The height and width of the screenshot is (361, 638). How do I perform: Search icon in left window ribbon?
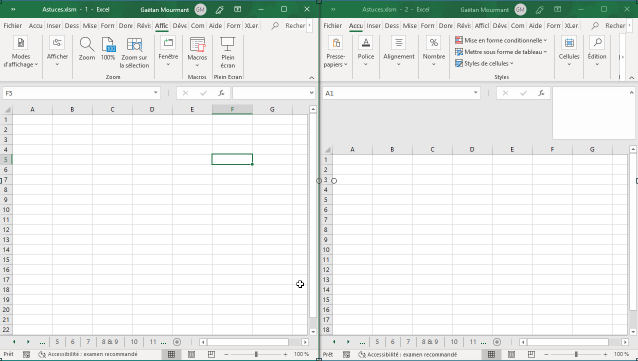coord(275,26)
